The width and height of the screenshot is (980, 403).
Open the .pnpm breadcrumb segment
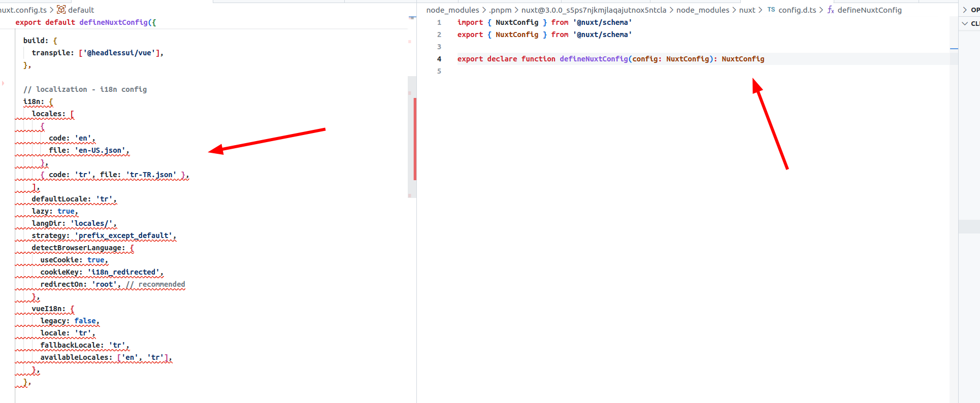(500, 10)
